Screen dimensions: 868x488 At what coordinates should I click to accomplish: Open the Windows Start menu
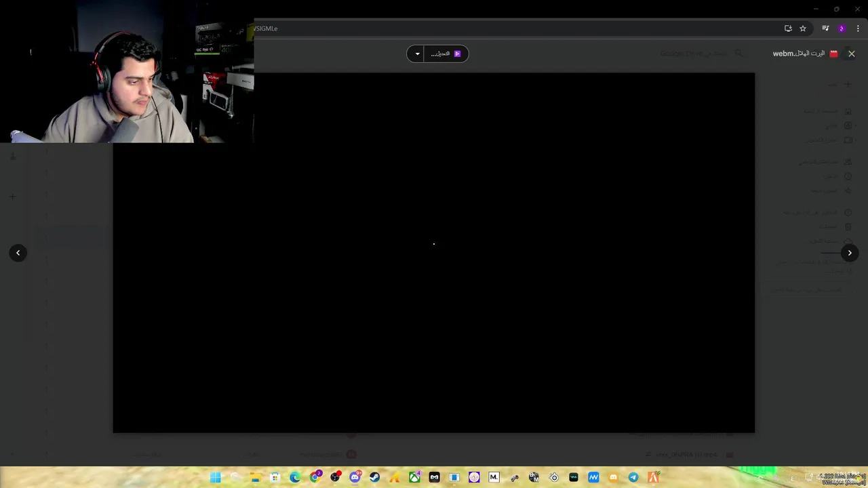216,477
